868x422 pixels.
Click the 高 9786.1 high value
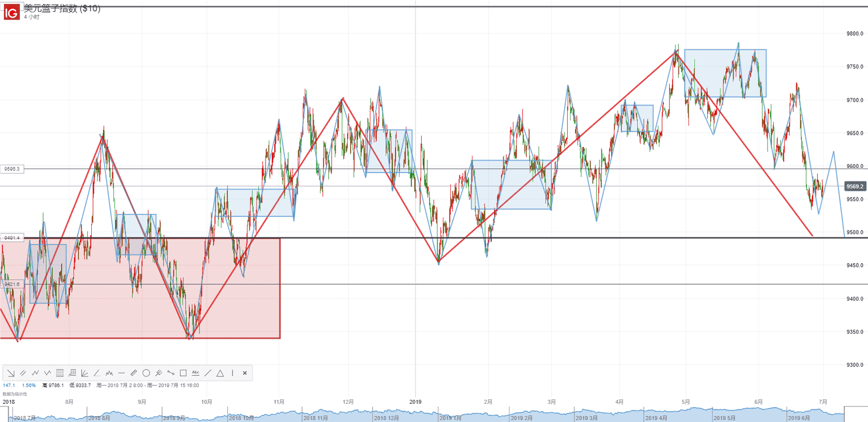point(53,386)
